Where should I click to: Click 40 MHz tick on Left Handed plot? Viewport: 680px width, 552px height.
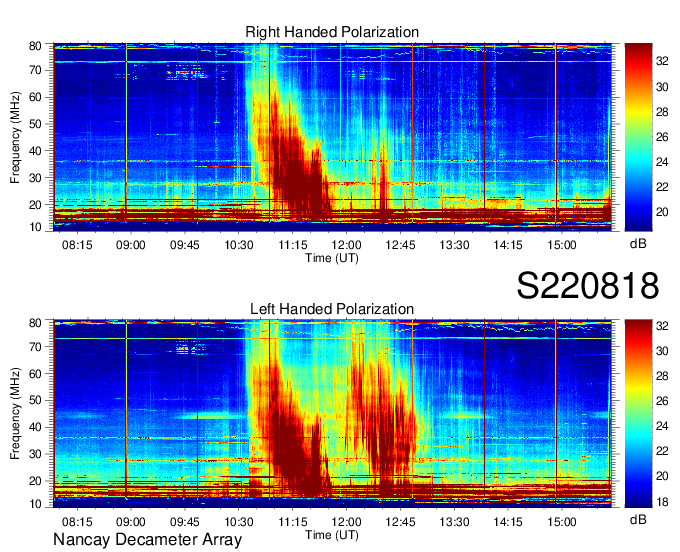click(x=35, y=427)
